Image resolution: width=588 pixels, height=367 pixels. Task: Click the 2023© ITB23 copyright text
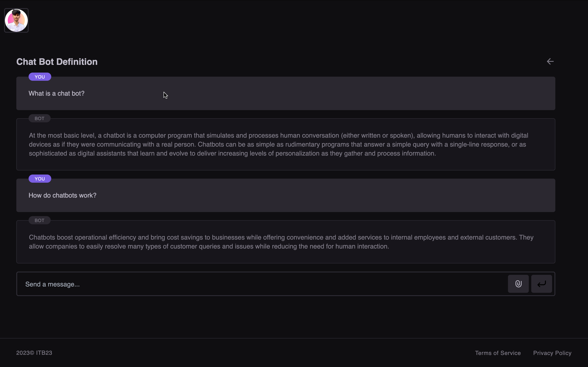click(34, 353)
